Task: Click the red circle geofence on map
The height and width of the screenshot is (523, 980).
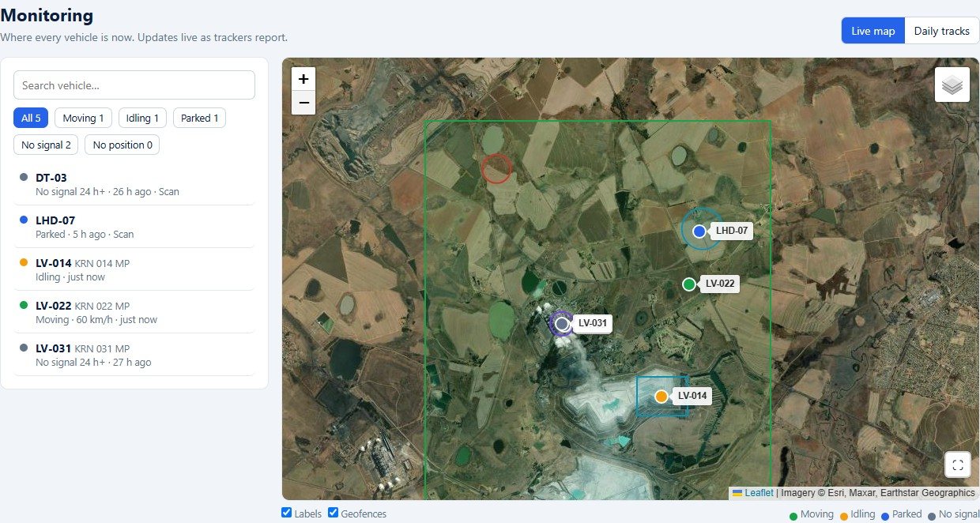Action: (x=496, y=168)
